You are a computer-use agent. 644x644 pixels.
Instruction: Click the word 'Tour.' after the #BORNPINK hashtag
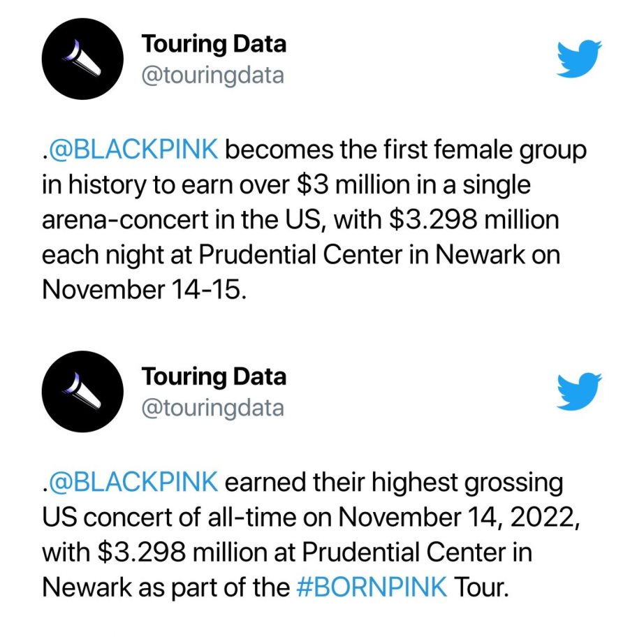click(x=481, y=587)
